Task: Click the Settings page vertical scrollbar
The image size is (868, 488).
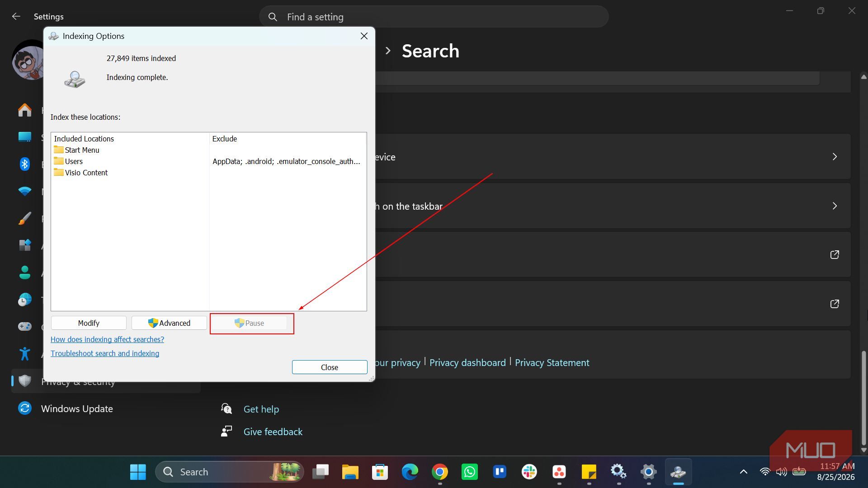Action: click(x=863, y=398)
